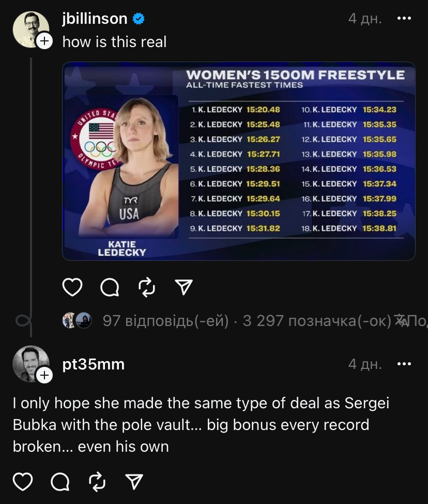The image size is (428, 504).
Task: Open the Women's 1500m Freestyle image
Action: [239, 161]
